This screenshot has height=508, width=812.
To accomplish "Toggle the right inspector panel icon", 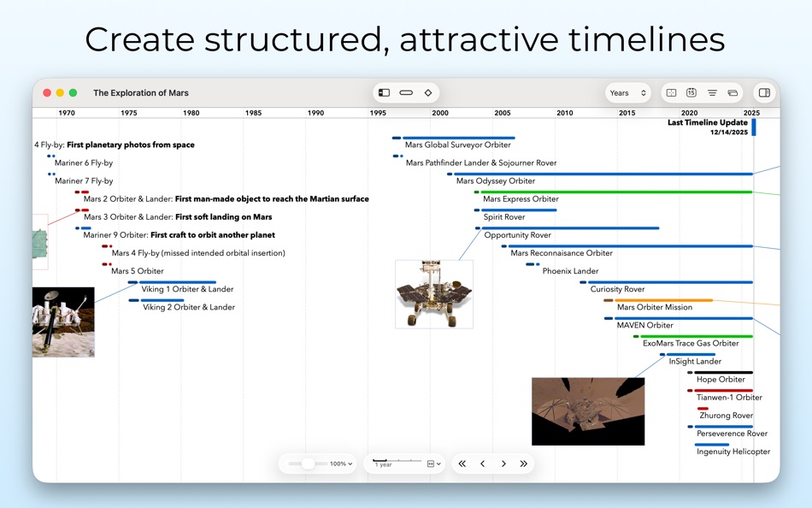I will pos(763,92).
